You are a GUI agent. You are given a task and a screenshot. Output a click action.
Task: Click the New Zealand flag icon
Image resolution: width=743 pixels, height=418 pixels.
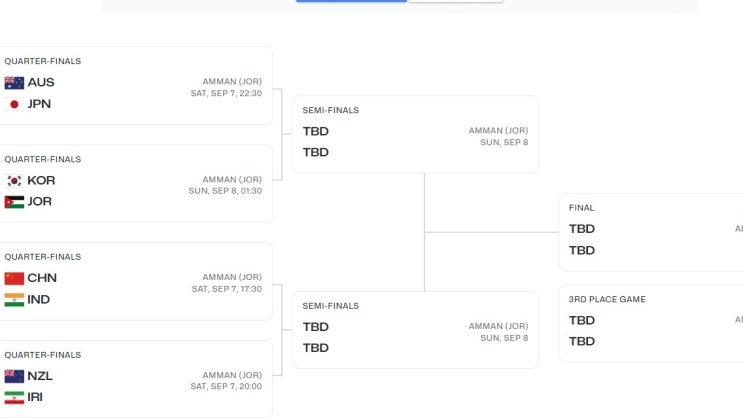pos(14,377)
